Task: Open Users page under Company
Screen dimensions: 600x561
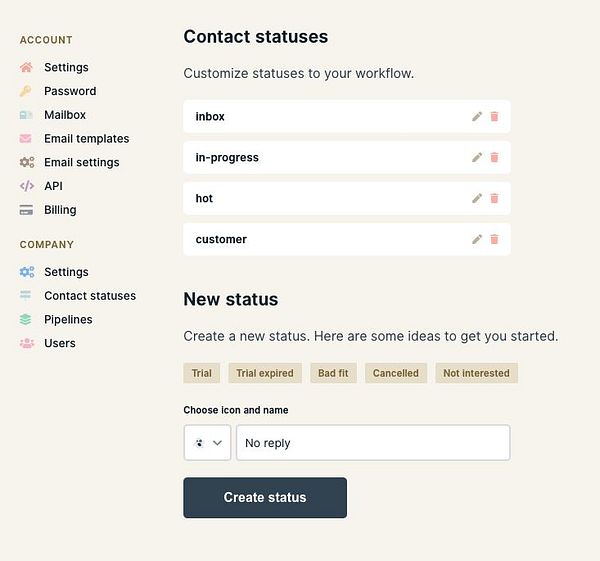Action: 60,343
